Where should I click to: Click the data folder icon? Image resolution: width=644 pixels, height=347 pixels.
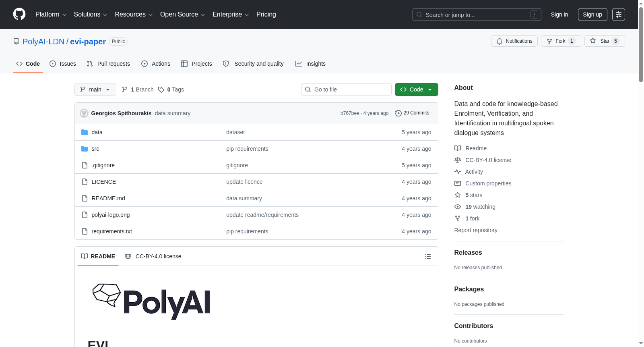pos(85,132)
